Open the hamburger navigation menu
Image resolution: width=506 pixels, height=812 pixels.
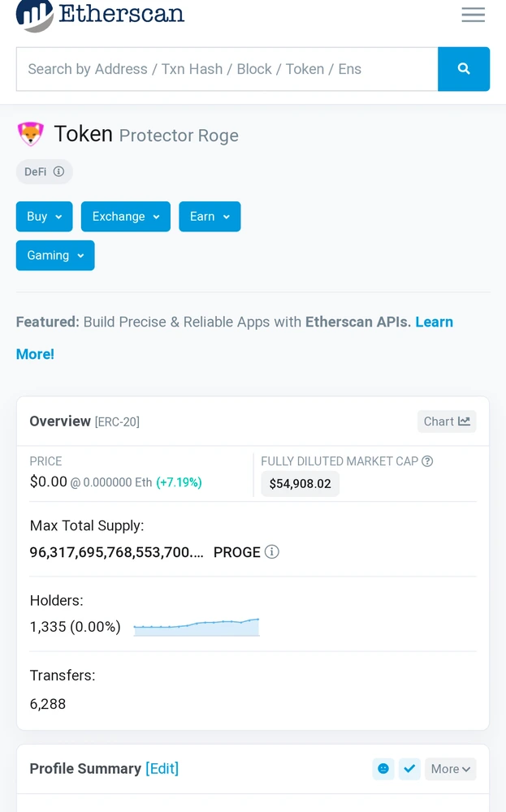[x=473, y=15]
